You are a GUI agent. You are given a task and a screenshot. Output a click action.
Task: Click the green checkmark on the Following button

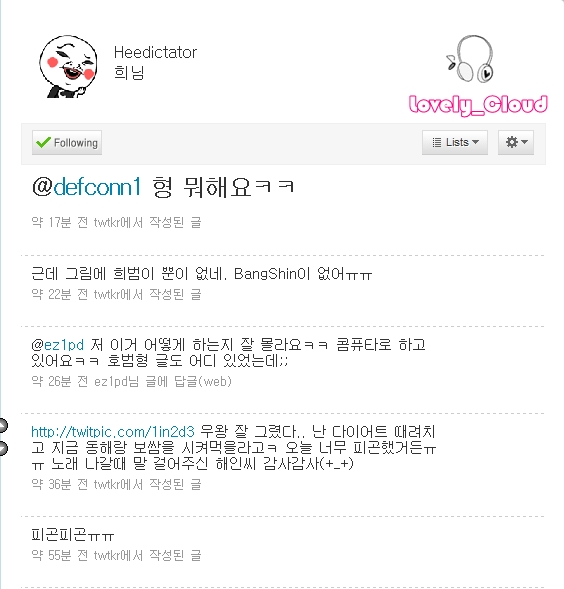[43, 142]
